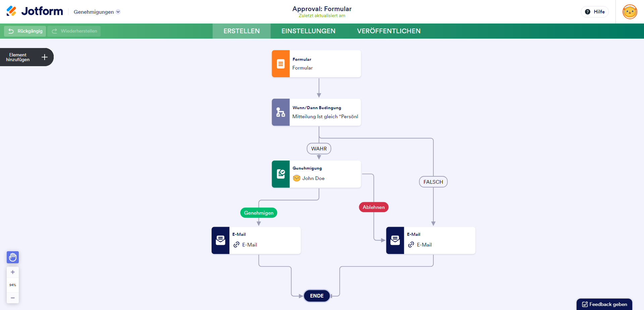Click the Feedback geben button
The width and height of the screenshot is (644, 310).
604,304
